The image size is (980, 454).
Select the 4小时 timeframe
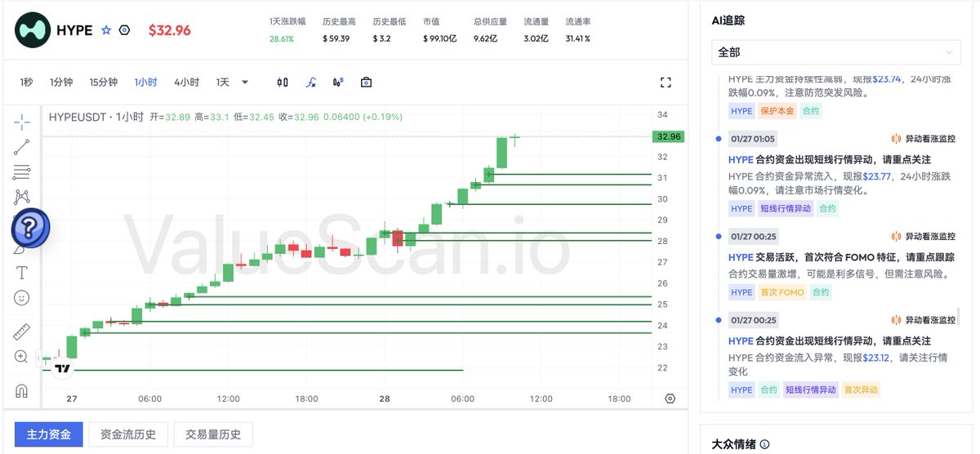(x=186, y=82)
